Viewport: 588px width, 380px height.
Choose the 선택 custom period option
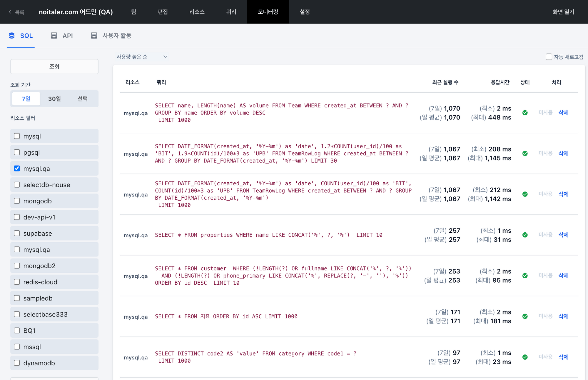[x=83, y=99]
